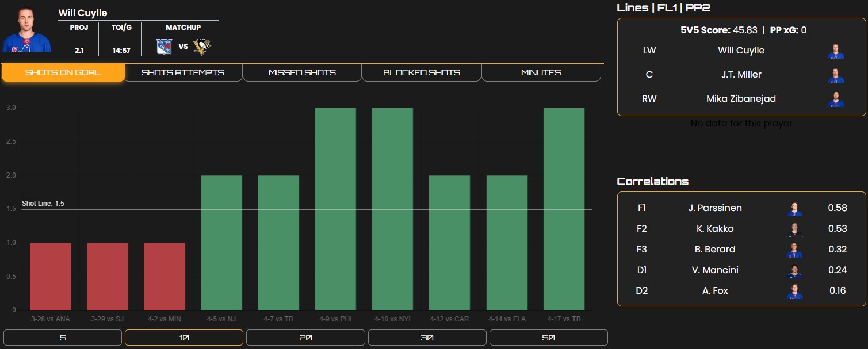Screen dimensions: 868x349
Task: Set game range to last 5 games
Action: tap(63, 338)
